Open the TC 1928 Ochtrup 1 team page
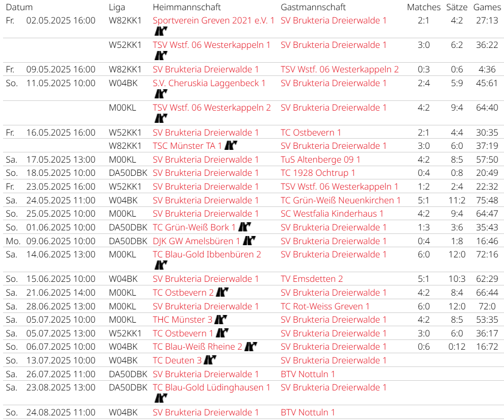The image size is (504, 420). 318,173
